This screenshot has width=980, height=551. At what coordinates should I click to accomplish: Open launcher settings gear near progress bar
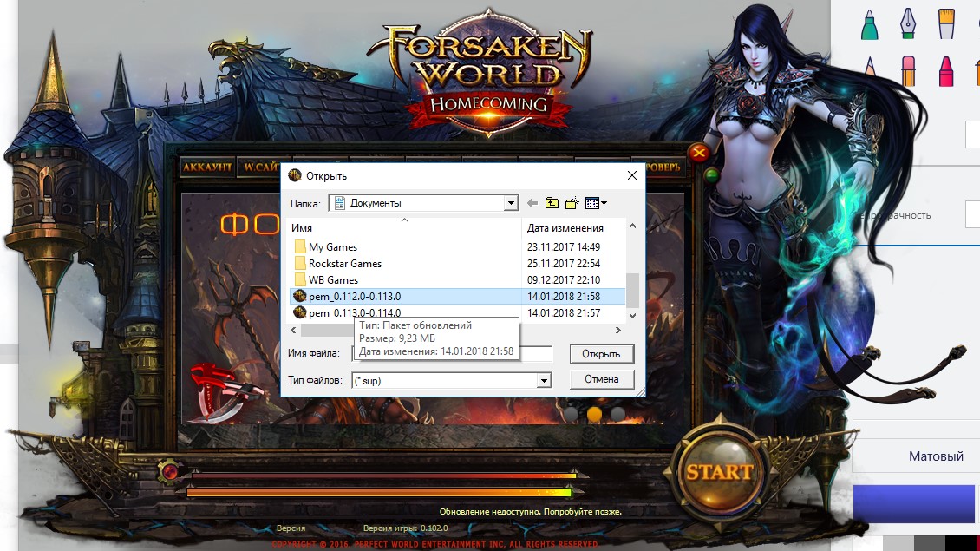[x=169, y=470]
